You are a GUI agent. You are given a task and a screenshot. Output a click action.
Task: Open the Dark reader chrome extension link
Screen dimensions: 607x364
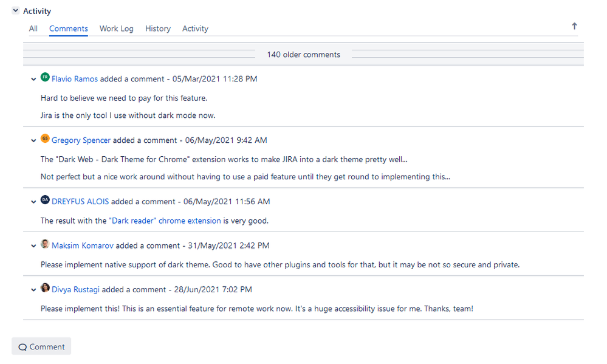165,221
